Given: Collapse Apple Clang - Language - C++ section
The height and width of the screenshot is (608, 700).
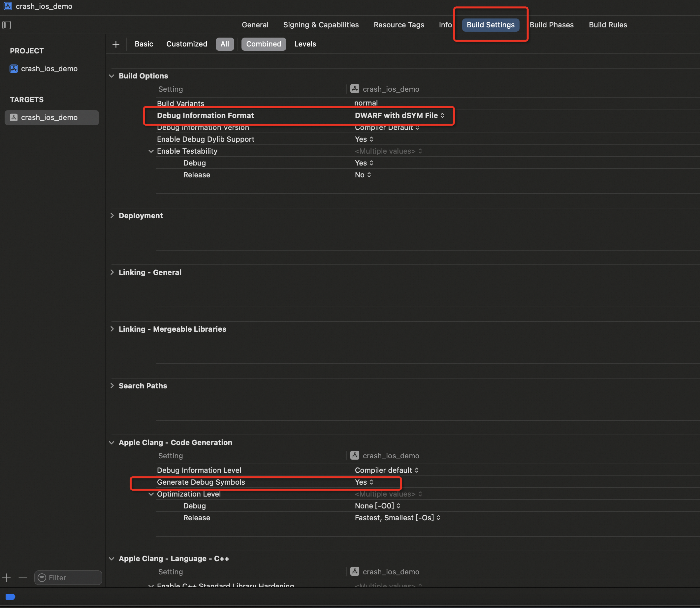Looking at the screenshot, I should 112,559.
